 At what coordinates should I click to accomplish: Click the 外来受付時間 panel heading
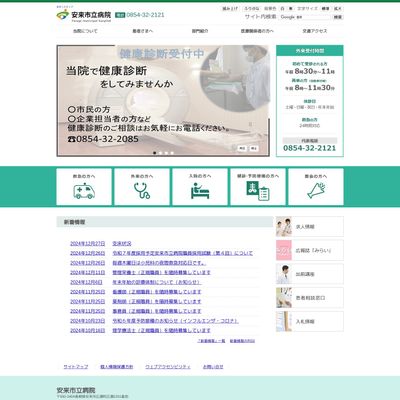pyautogui.click(x=310, y=51)
